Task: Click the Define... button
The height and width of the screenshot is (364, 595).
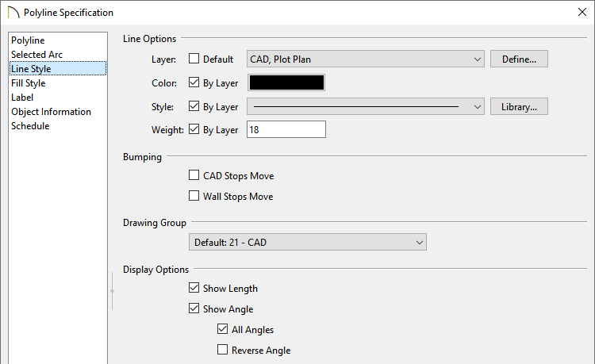Action: (519, 59)
